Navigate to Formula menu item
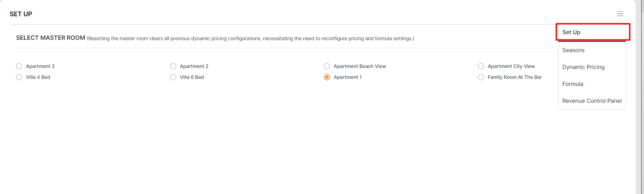This screenshot has height=194, width=644. [x=573, y=84]
